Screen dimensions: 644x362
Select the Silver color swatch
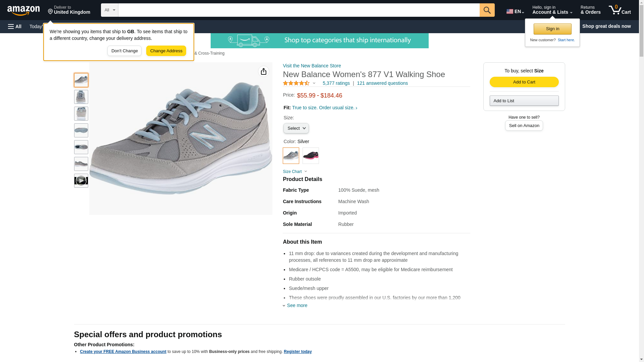(x=291, y=156)
